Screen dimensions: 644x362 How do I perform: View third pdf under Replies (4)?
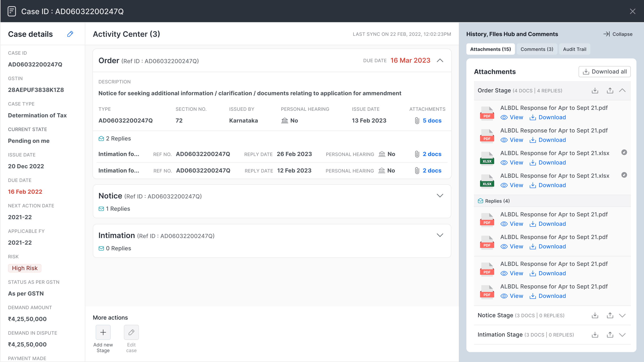[512, 273]
